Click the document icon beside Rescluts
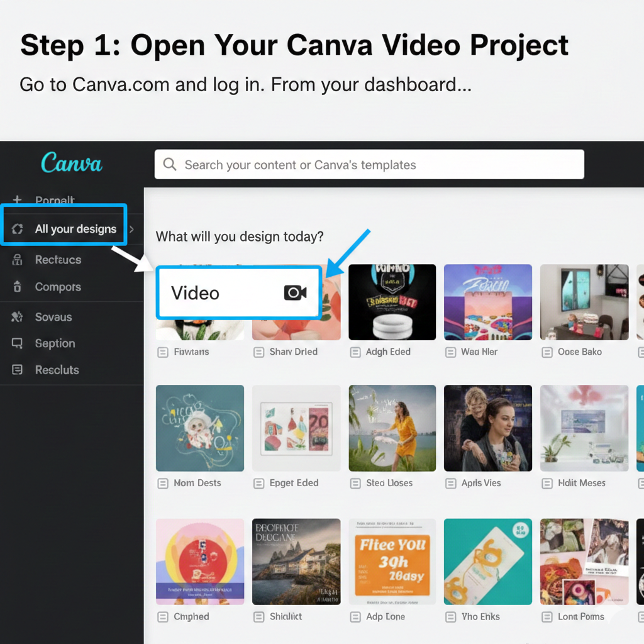Image resolution: width=644 pixels, height=644 pixels. click(x=18, y=370)
